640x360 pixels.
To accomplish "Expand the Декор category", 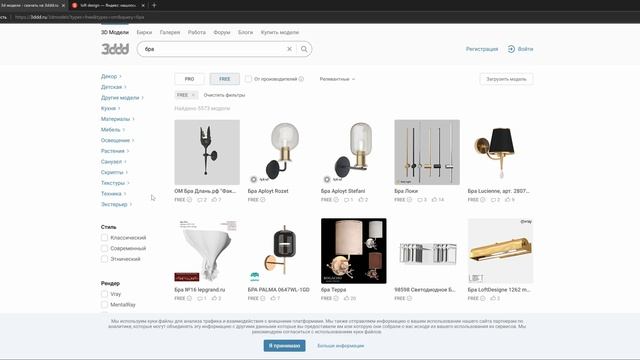I will pyautogui.click(x=111, y=76).
